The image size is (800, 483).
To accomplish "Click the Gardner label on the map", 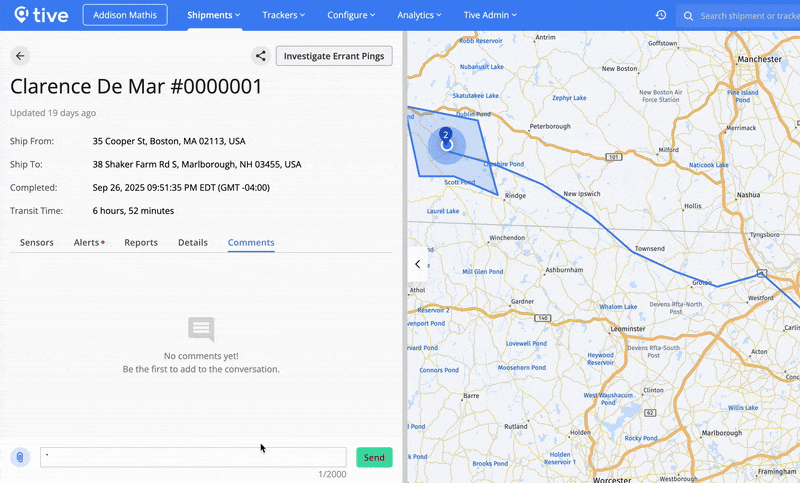I will (522, 301).
